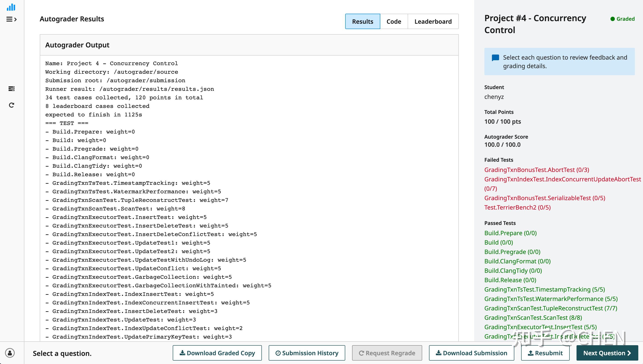Screen dimensions: 643x364
Task: Click the blue comment bubble icon
Action: 495,58
